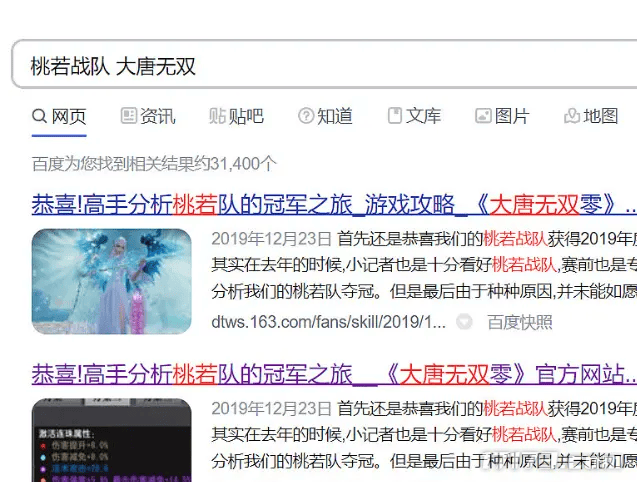Click the magnifier icon beside 网页
This screenshot has width=637, height=482.
click(39, 116)
